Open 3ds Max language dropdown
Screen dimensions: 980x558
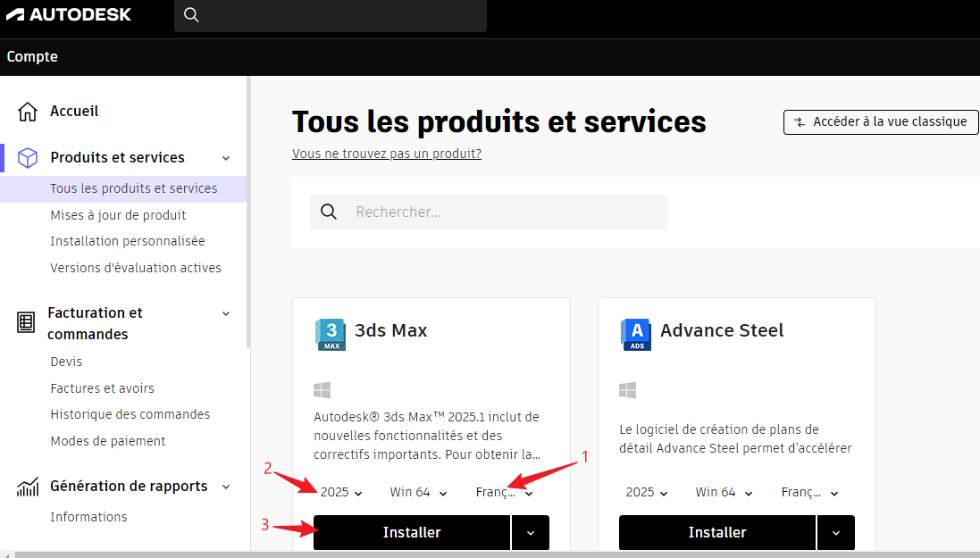pos(504,493)
